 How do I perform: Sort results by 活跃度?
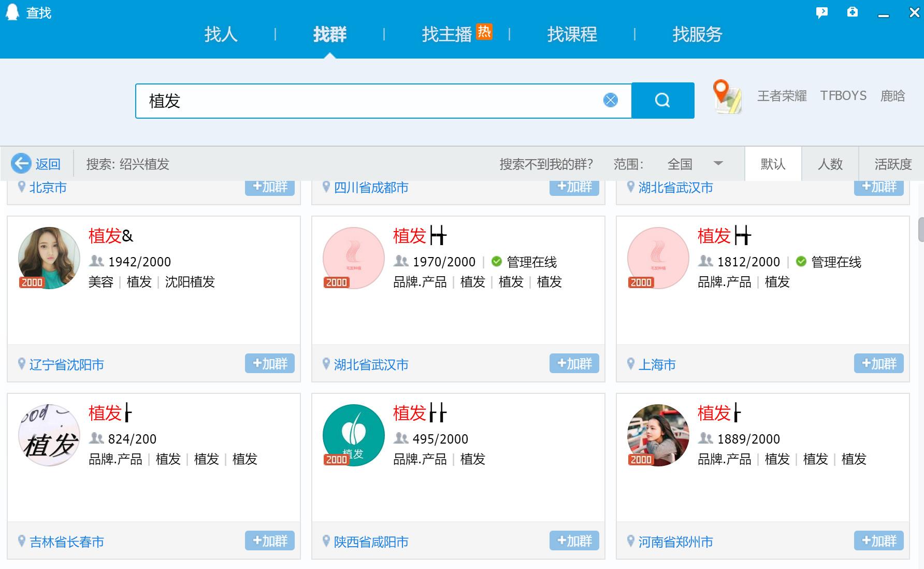(892, 164)
